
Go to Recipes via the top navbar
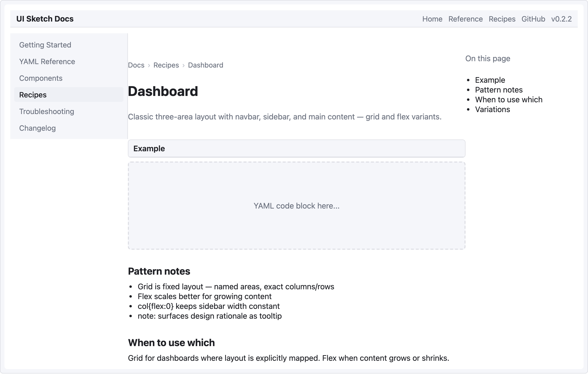coord(502,19)
